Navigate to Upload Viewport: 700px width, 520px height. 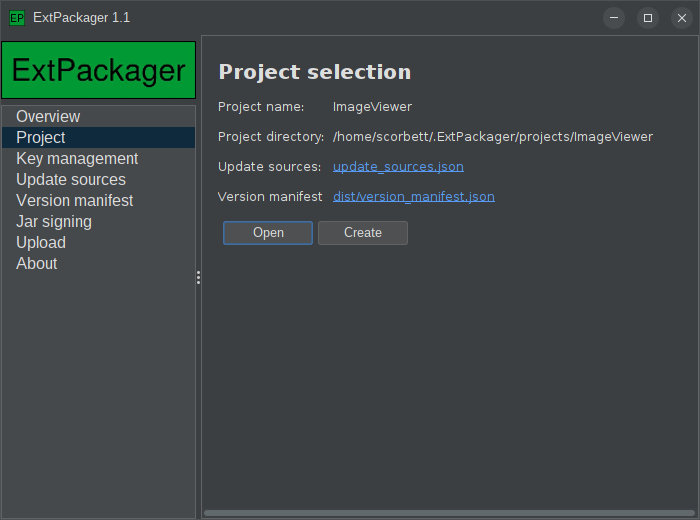pos(99,242)
